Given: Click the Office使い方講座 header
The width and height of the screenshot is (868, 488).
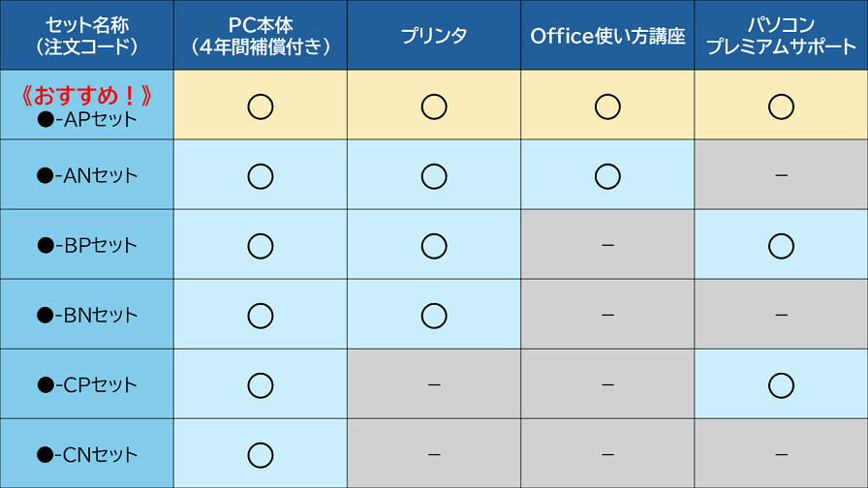Looking at the screenshot, I should pos(607,36).
